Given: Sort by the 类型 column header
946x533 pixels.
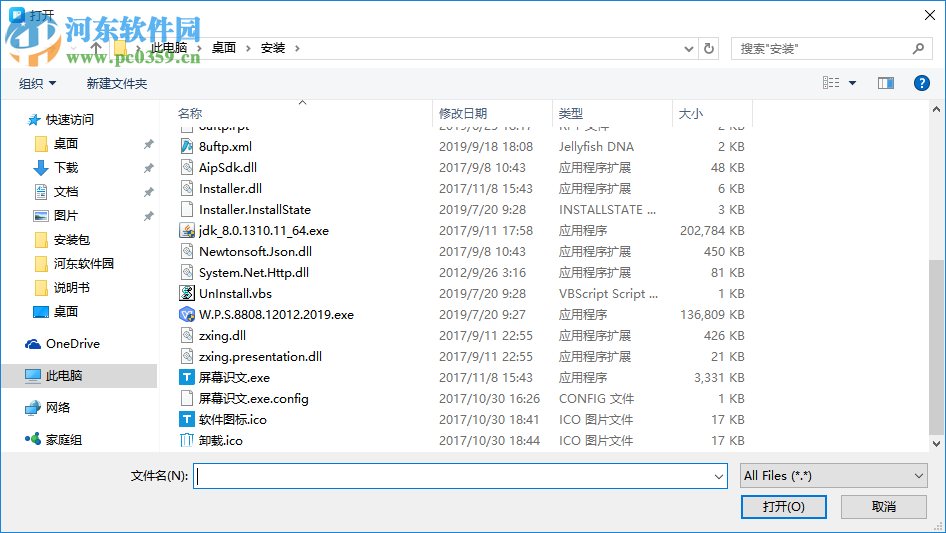Looking at the screenshot, I should click(x=571, y=113).
